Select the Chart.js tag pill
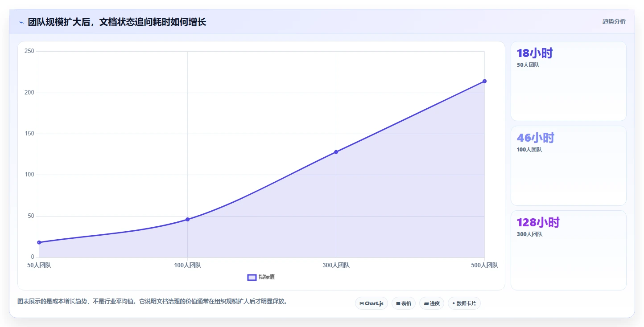644x327 pixels. click(372, 303)
